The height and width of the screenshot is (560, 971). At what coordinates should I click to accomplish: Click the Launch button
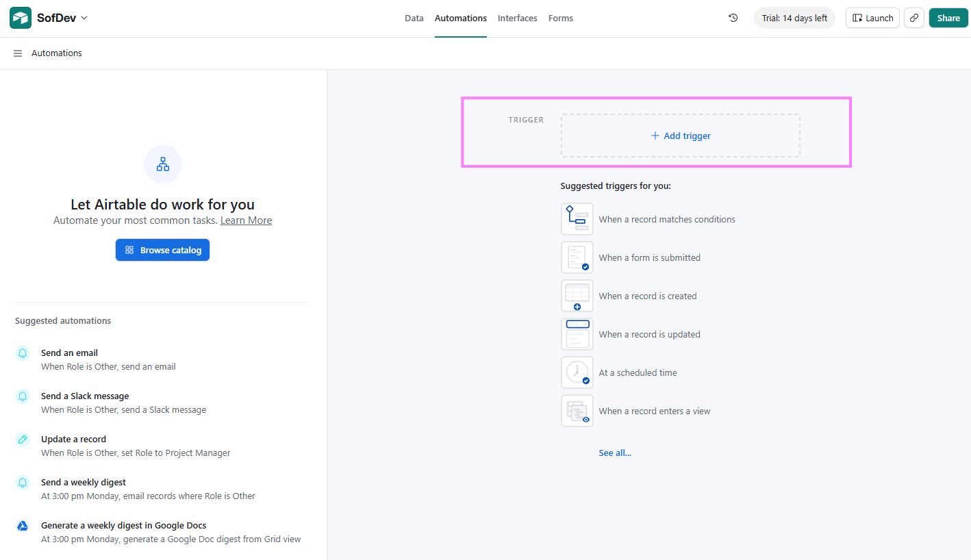coord(872,18)
